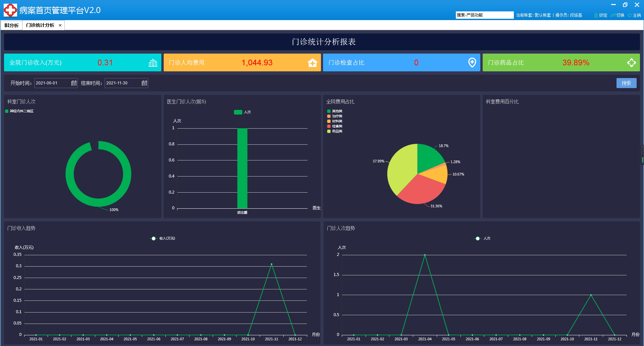The width and height of the screenshot is (644, 346).
Task: Toggle the 人次 legend in doctor bar chart
Action: point(242,112)
